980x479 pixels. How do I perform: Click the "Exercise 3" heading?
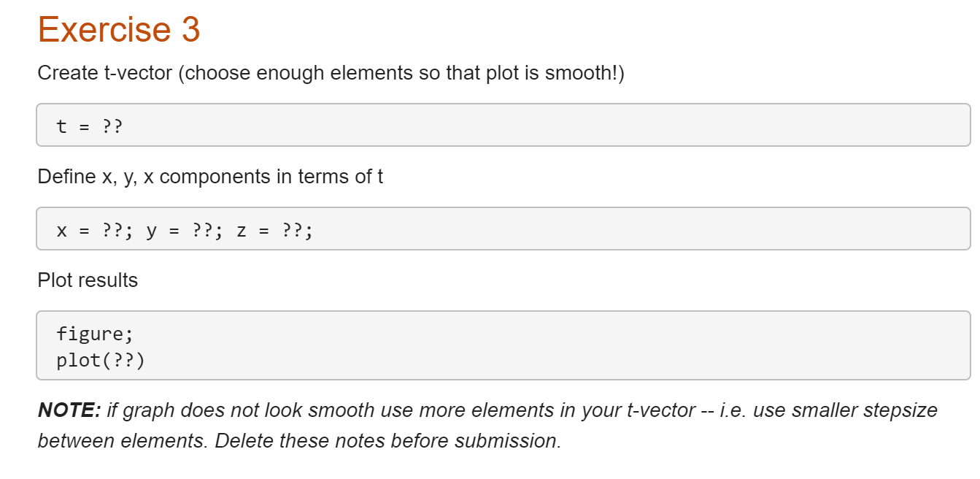click(x=118, y=29)
